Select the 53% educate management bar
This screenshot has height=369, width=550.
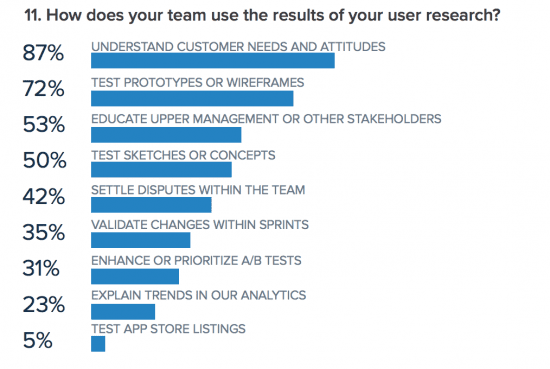166,135
